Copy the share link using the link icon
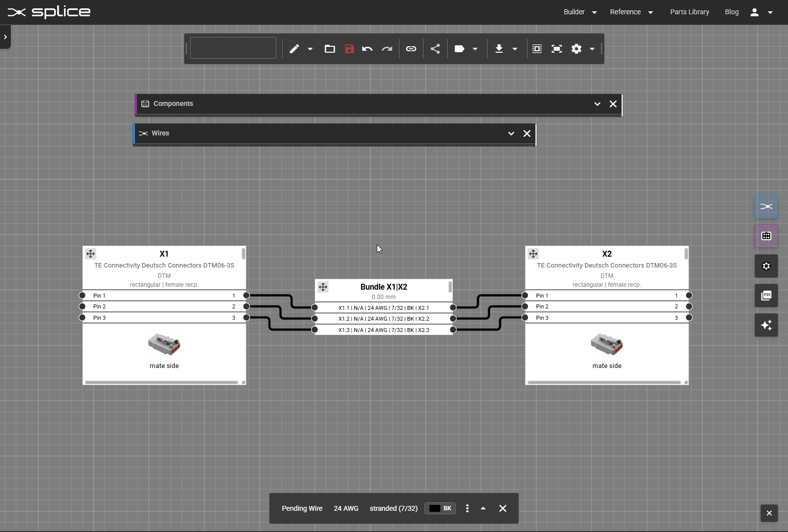788x532 pixels. pyautogui.click(x=411, y=49)
